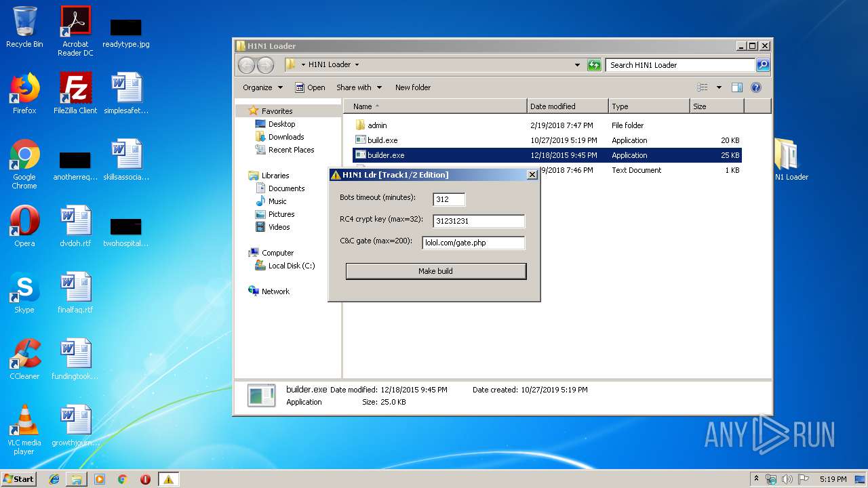Open the Share with dropdown
Viewport: 868px width, 488px height.
tap(359, 87)
